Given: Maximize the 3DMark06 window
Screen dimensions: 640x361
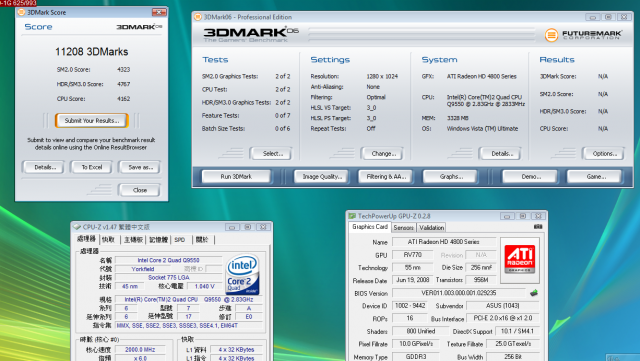Looking at the screenshot, I should click(x=608, y=17).
